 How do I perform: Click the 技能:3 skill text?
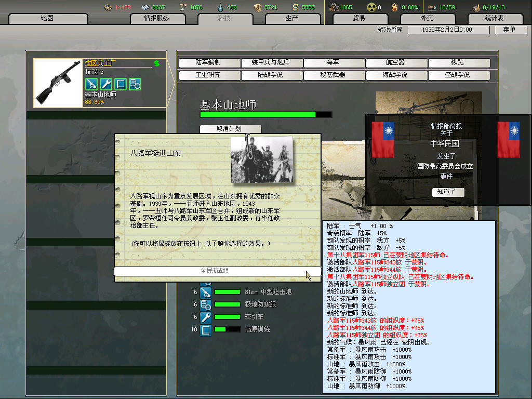[x=95, y=72]
